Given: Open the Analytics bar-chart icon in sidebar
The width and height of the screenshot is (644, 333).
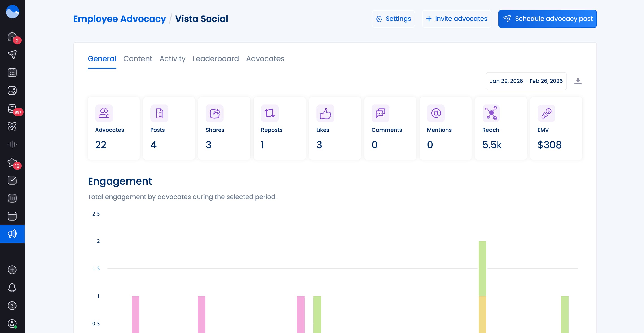Looking at the screenshot, I should [12, 198].
